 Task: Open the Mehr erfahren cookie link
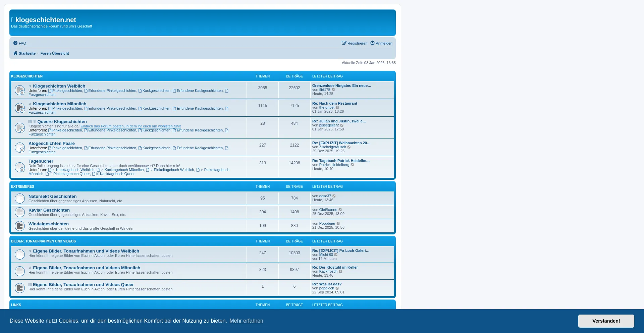[246, 321]
